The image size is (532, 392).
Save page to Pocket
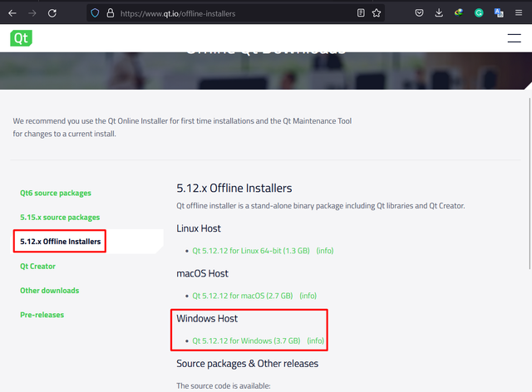419,13
